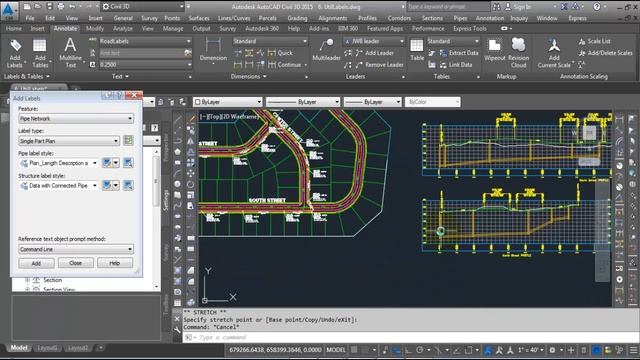Switch to the Layout1 tab
This screenshot has height=360, width=640.
47,348
